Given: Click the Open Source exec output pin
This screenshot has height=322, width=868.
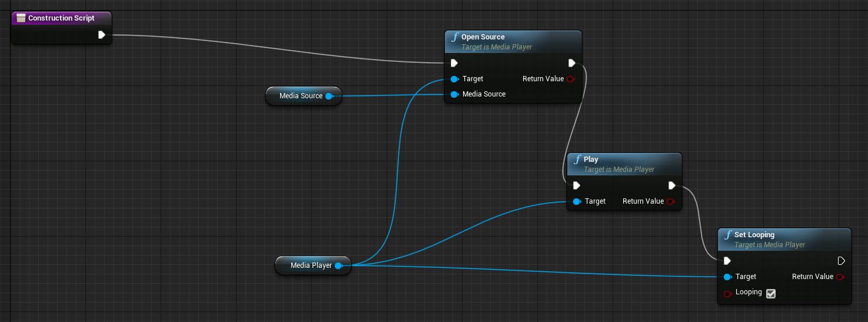Looking at the screenshot, I should coord(572,63).
